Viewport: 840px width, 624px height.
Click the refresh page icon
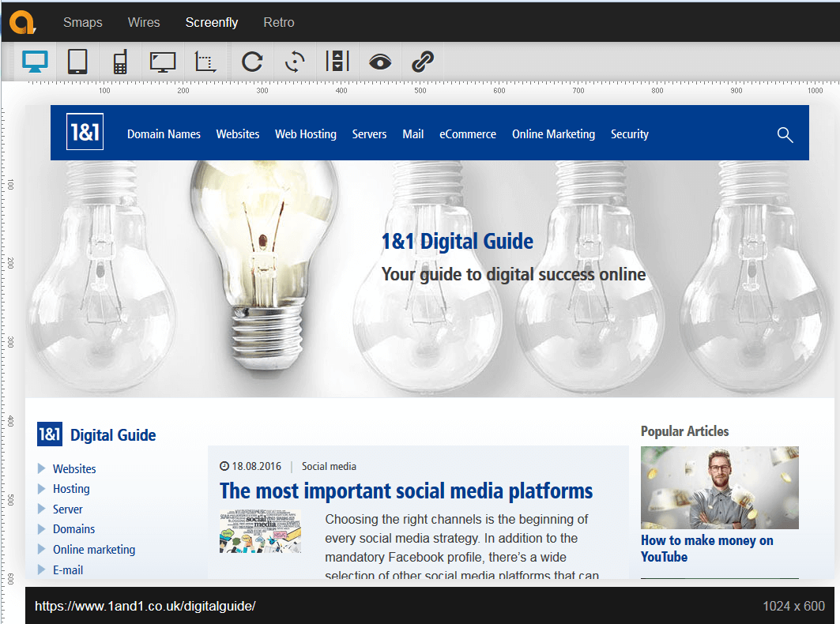(x=252, y=62)
